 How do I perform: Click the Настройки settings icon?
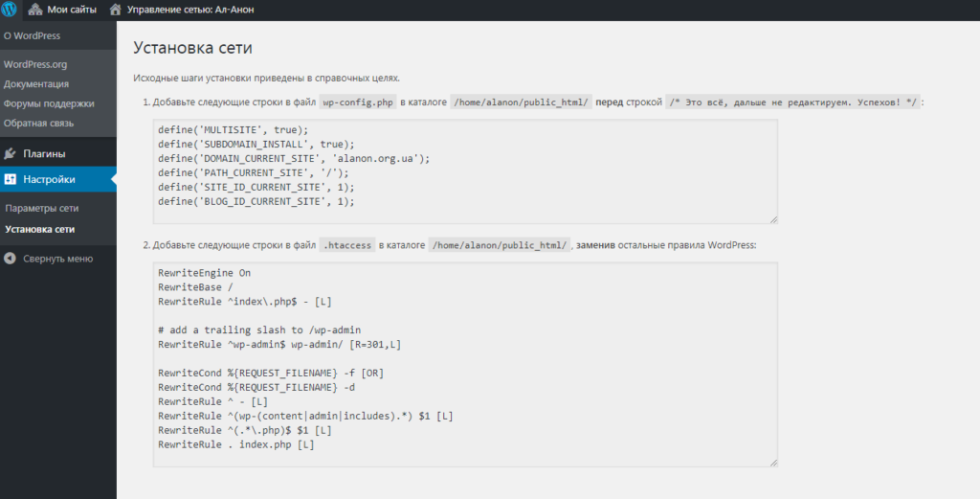click(x=10, y=179)
